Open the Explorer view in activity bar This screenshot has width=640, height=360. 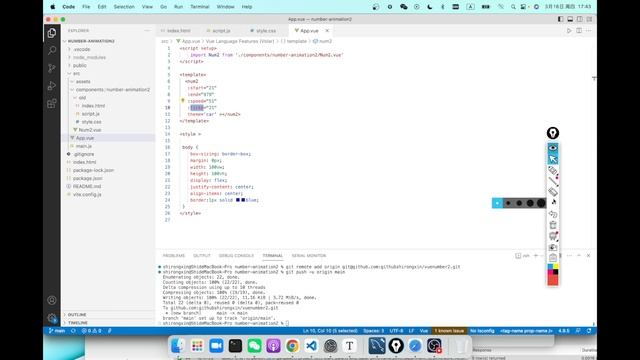[x=52, y=33]
